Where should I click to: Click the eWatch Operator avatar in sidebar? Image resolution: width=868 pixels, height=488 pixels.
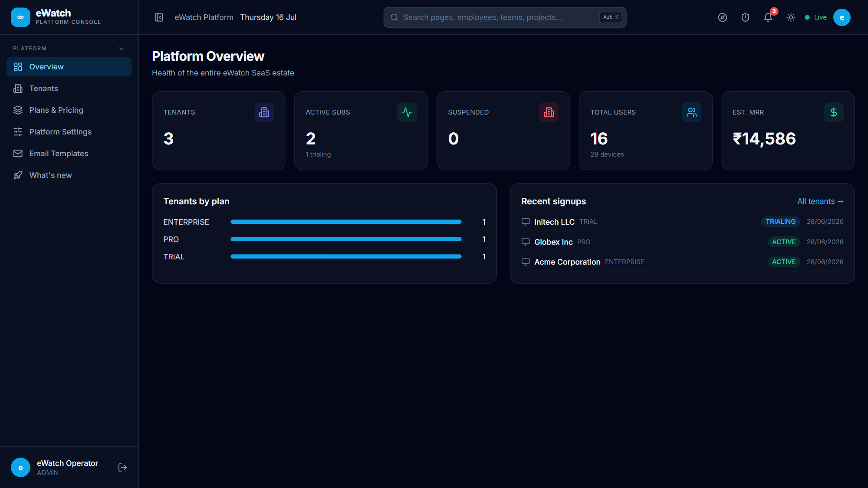[20, 468]
